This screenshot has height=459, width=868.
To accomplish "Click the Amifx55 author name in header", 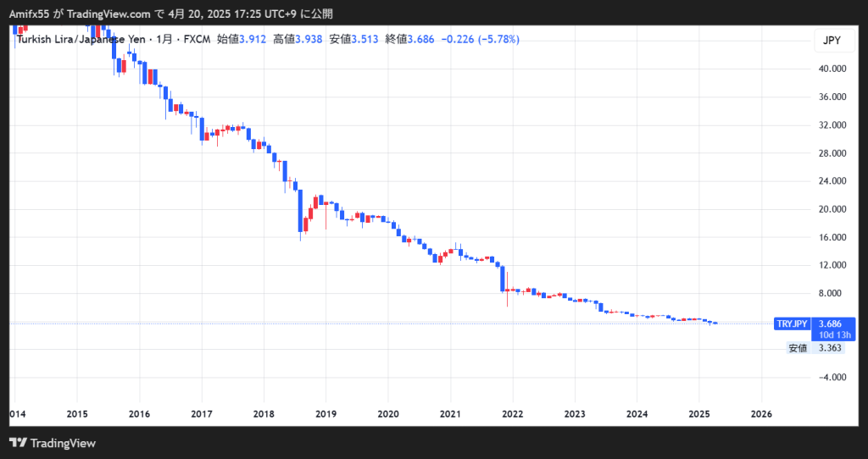I will (x=30, y=14).
